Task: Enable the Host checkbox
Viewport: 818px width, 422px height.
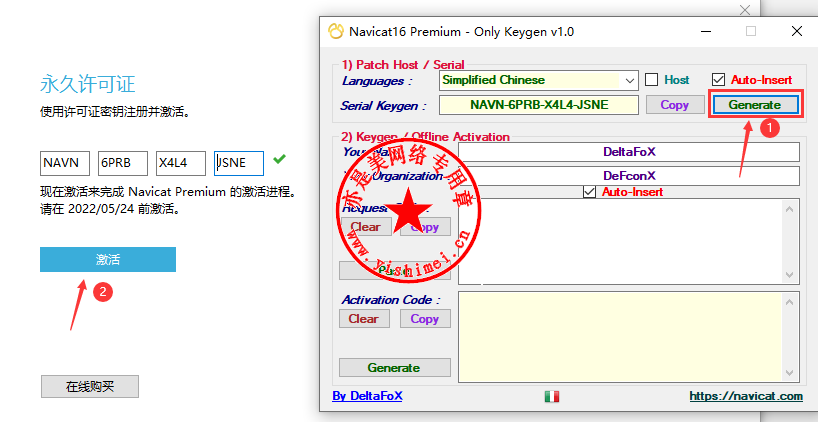Action: tap(651, 80)
